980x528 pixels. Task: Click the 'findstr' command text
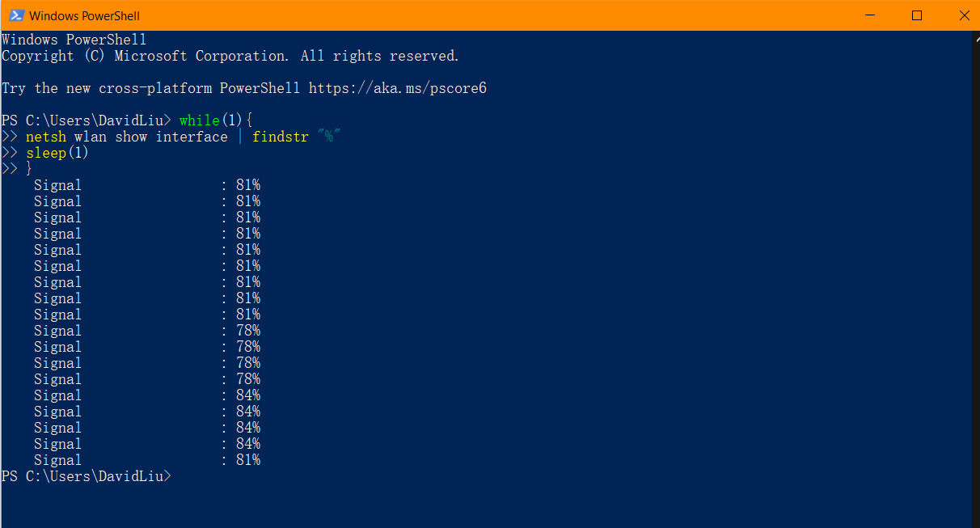click(x=280, y=137)
